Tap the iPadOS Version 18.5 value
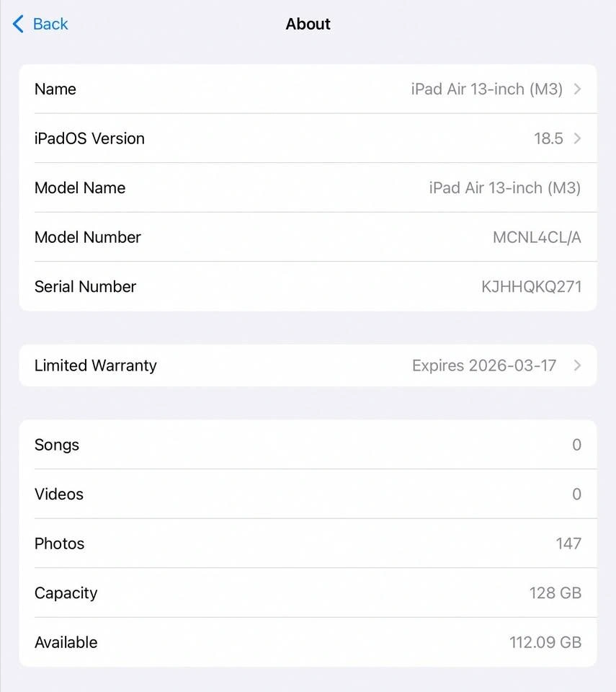This screenshot has height=692, width=616. (x=548, y=138)
